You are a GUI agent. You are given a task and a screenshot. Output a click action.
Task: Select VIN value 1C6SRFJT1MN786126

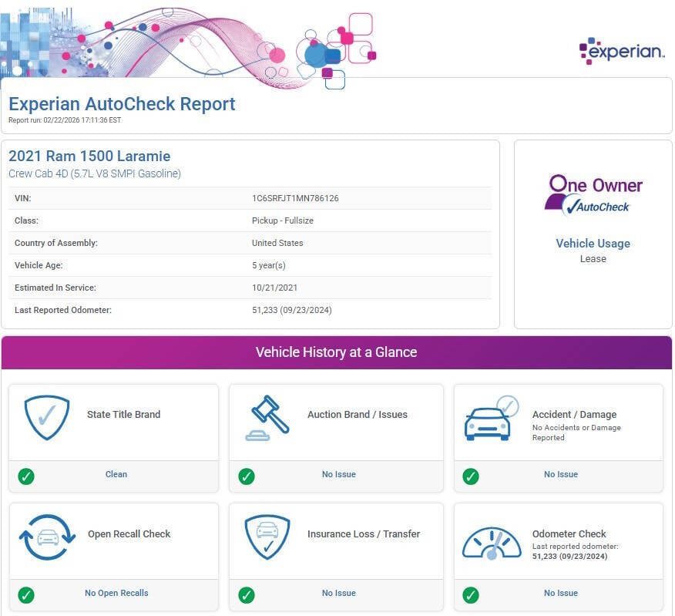(x=295, y=198)
